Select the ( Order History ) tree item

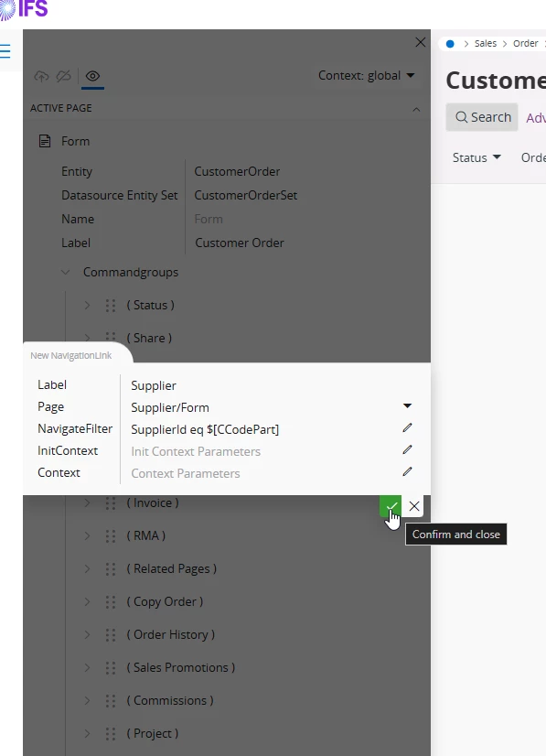click(x=171, y=634)
